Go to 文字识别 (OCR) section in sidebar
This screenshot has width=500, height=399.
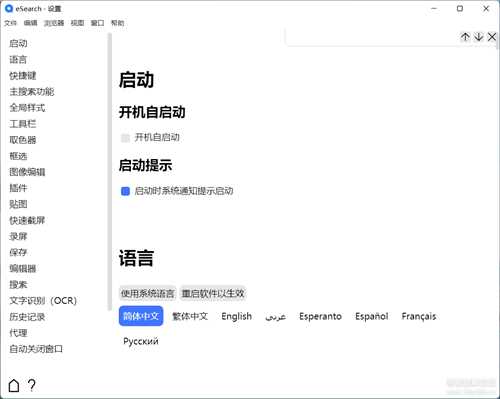pos(43,301)
